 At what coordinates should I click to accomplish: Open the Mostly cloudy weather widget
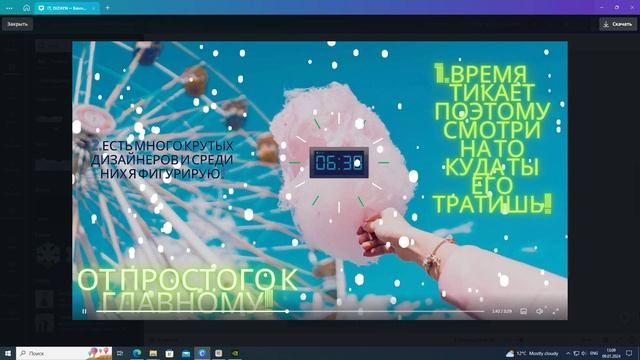(x=532, y=353)
